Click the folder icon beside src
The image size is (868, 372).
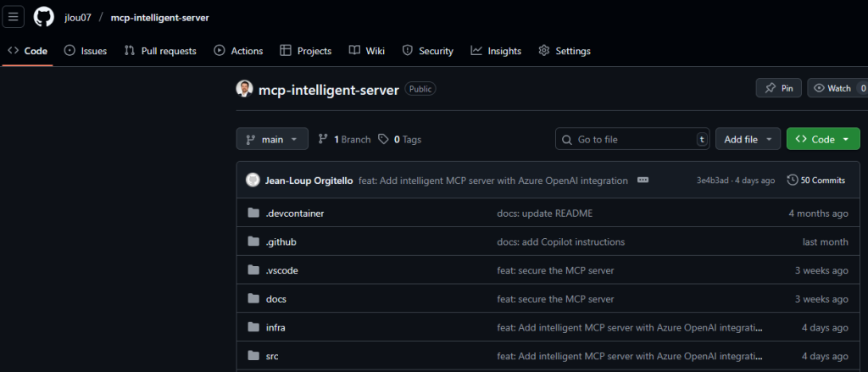(x=253, y=356)
